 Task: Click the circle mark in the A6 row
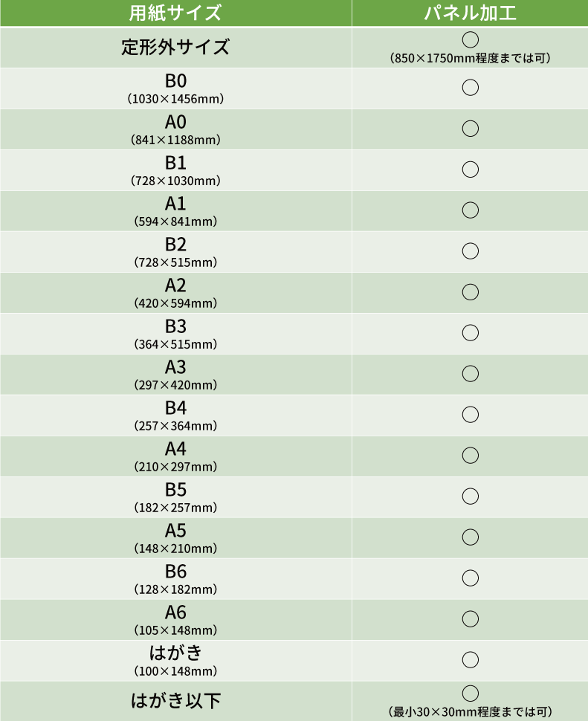pyautogui.click(x=470, y=619)
